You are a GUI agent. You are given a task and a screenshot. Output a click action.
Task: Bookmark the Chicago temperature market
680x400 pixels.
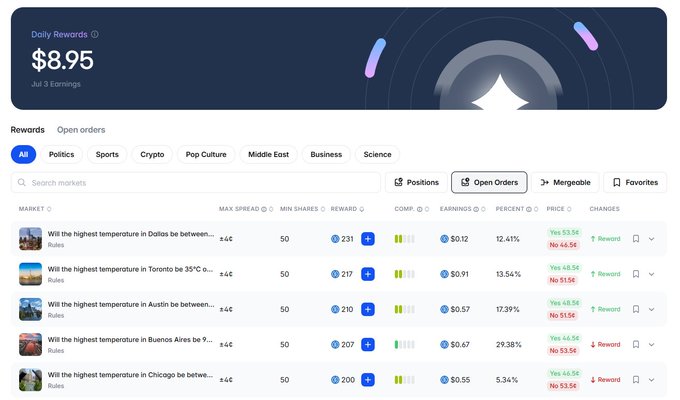pyautogui.click(x=636, y=380)
